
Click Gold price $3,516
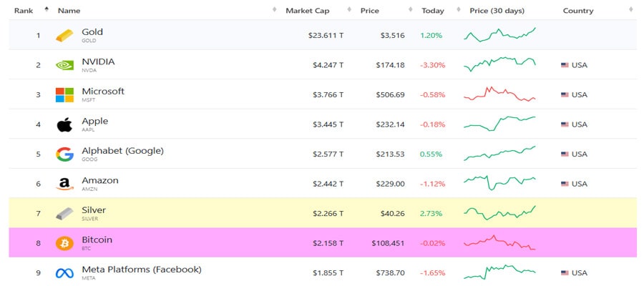click(393, 36)
